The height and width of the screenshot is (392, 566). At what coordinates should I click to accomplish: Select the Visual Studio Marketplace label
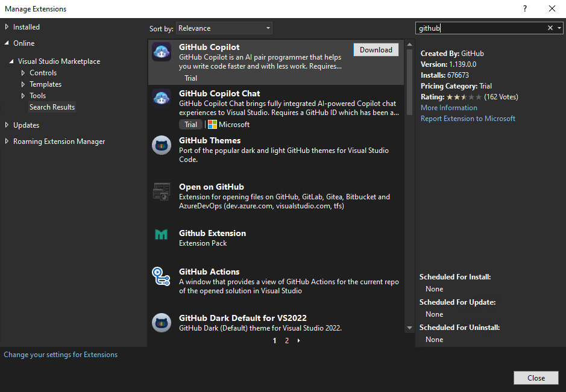tap(59, 61)
